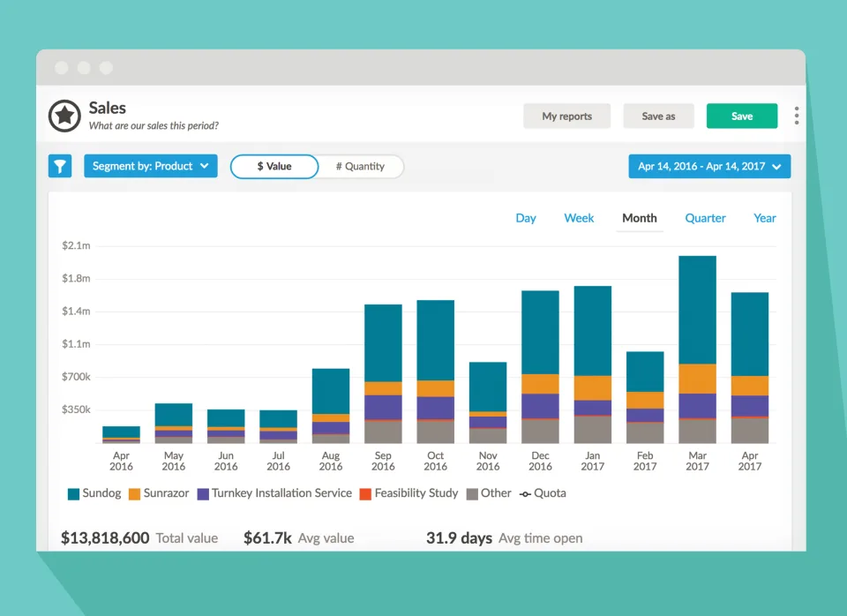This screenshot has height=616, width=847.
Task: Select the Year grouping tab
Action: pyautogui.click(x=764, y=218)
